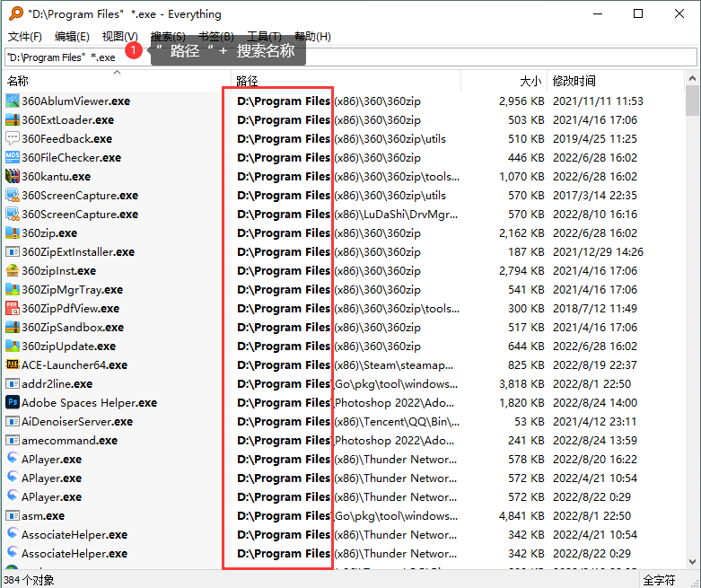Open the 视图(V) menu
The width and height of the screenshot is (701, 588).
pos(119,37)
